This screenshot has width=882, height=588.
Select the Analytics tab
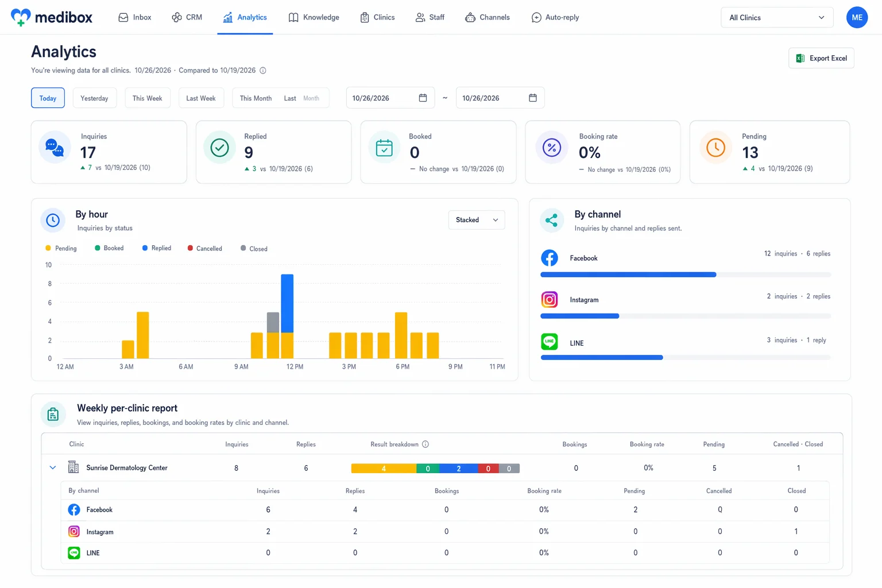pyautogui.click(x=245, y=17)
